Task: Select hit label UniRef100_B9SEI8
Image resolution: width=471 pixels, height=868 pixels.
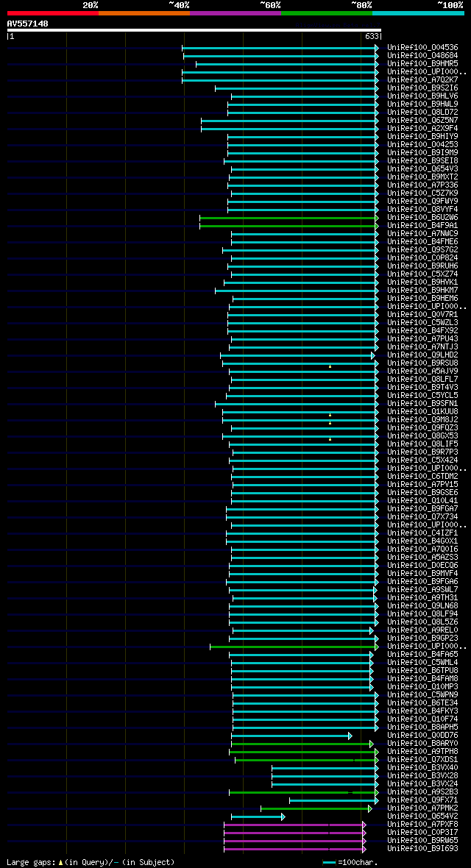Action: click(422, 161)
